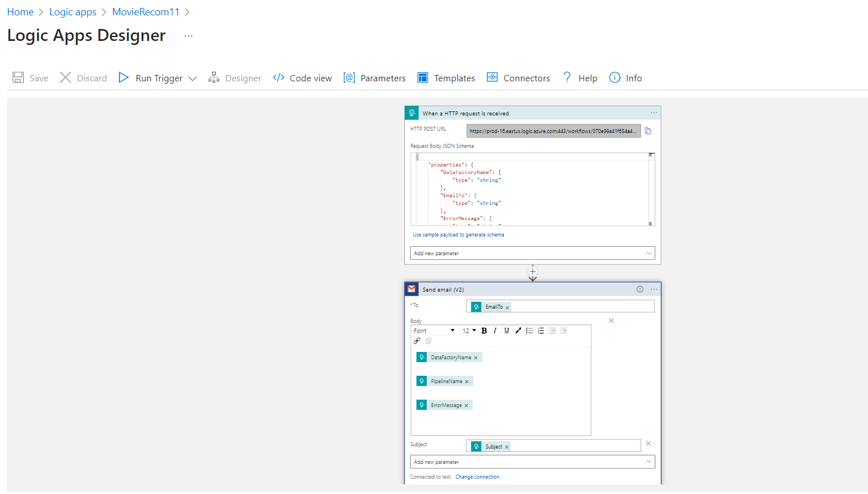Insert a numbered list in email body
The image size is (868, 494).
(x=541, y=330)
